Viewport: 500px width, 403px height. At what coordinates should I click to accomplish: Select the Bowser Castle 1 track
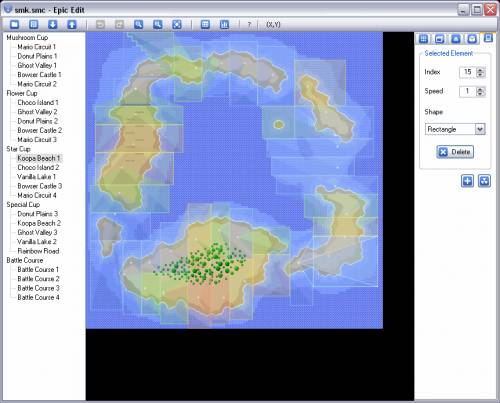39,75
